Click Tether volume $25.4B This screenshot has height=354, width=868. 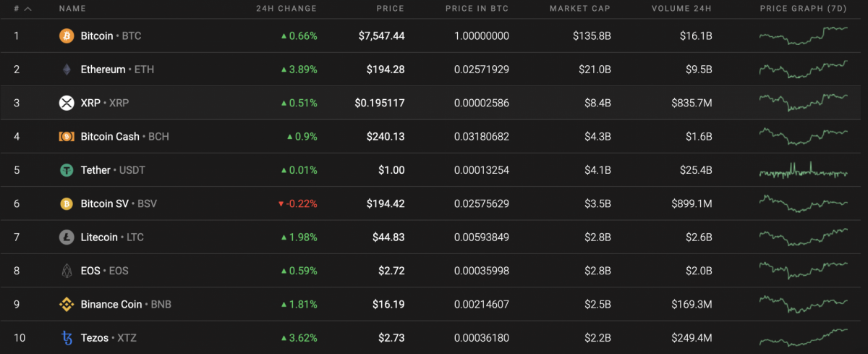696,170
